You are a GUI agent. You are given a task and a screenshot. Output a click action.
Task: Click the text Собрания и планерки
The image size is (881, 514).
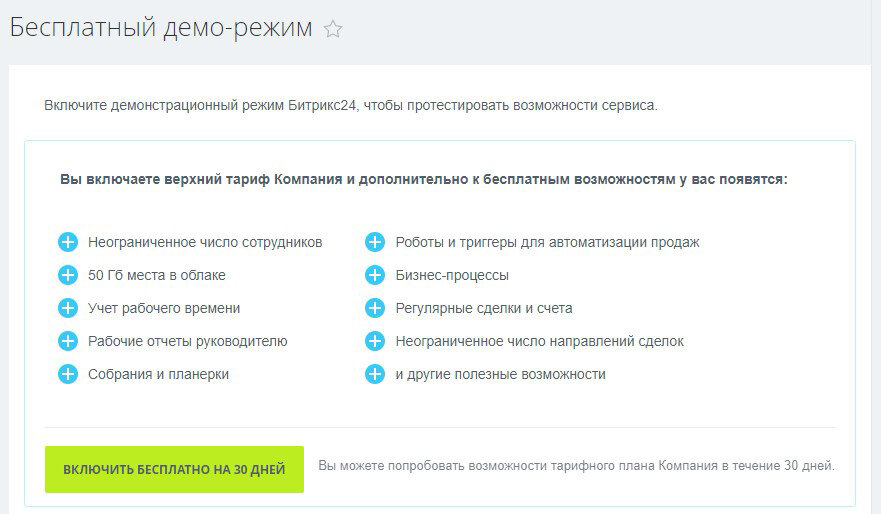tap(158, 374)
